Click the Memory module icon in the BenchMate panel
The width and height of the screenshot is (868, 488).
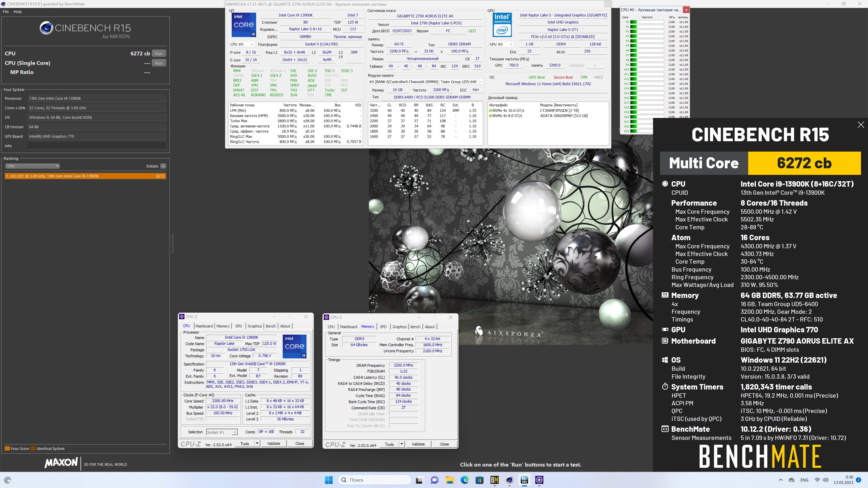[x=665, y=295]
